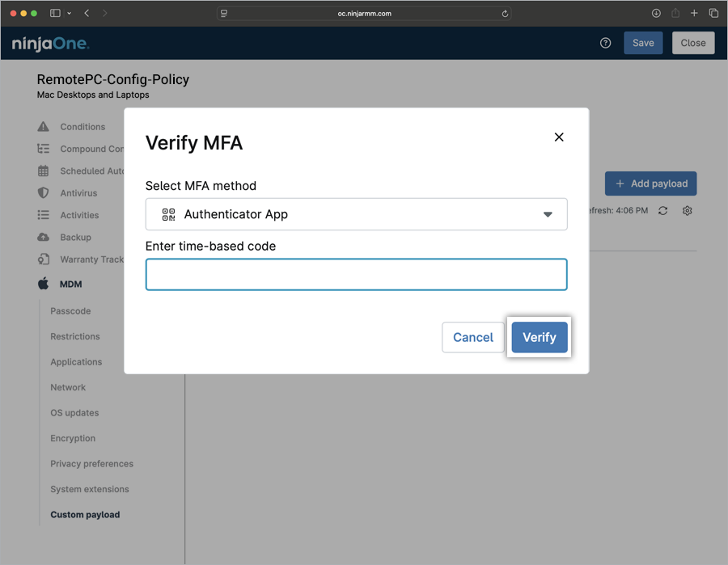Show the tab overview icon

(713, 14)
